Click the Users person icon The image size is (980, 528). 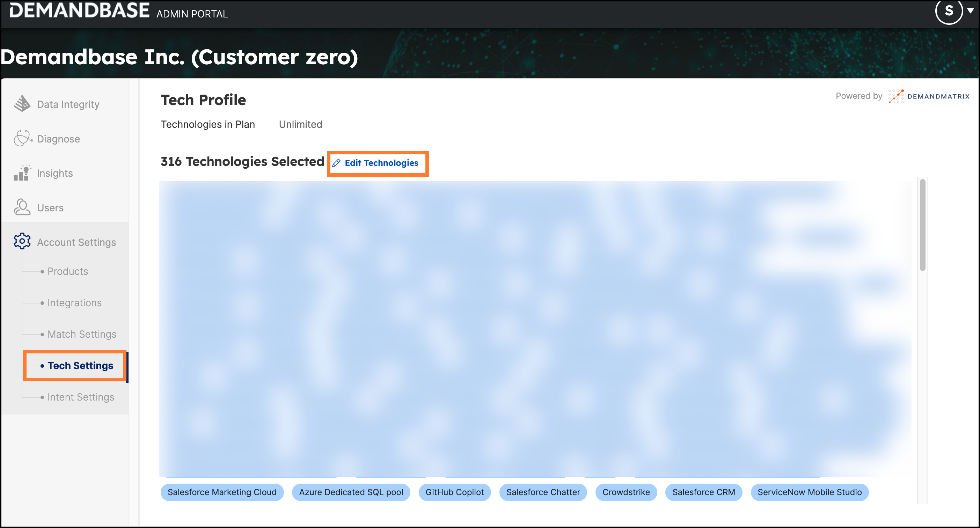click(x=22, y=207)
